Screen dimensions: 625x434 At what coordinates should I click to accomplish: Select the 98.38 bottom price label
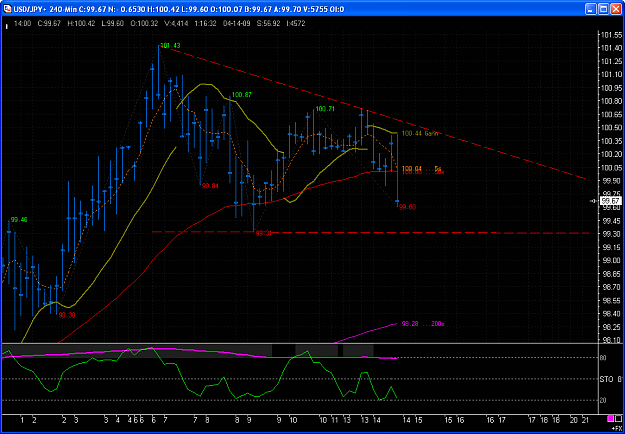click(67, 315)
